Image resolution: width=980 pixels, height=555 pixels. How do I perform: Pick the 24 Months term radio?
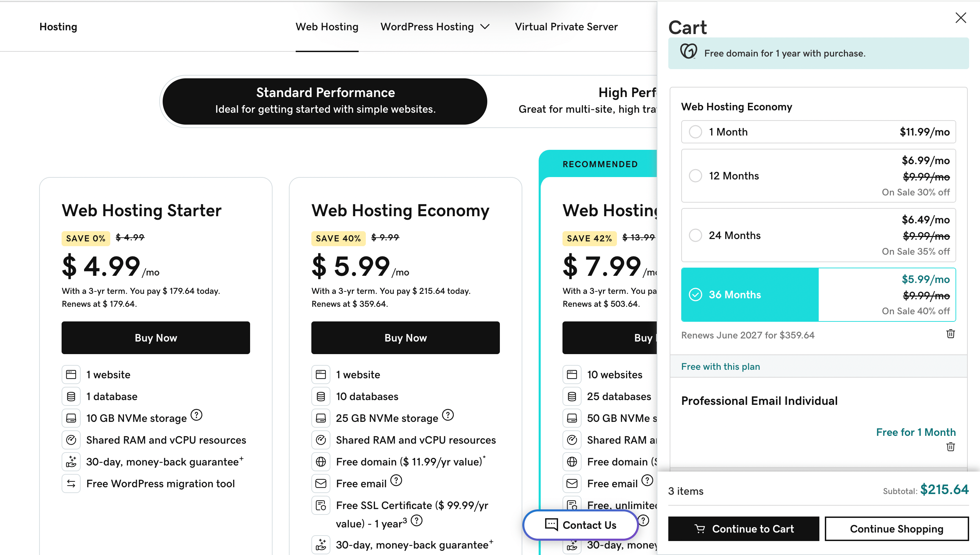pyautogui.click(x=696, y=235)
